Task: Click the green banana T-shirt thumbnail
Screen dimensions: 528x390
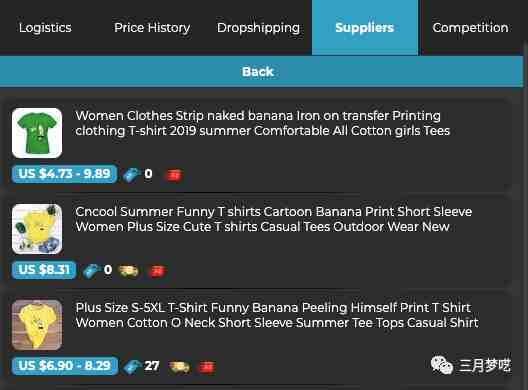Action: click(x=37, y=133)
